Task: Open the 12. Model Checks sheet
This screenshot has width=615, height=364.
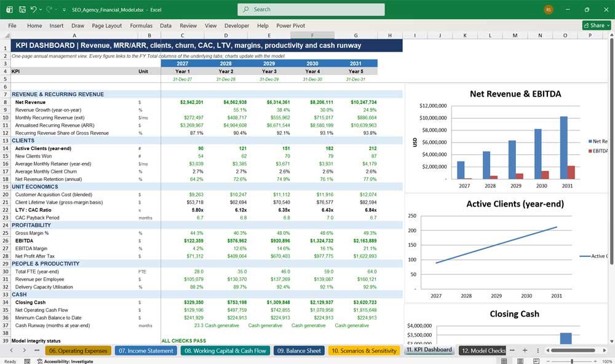Action: [x=483, y=350]
